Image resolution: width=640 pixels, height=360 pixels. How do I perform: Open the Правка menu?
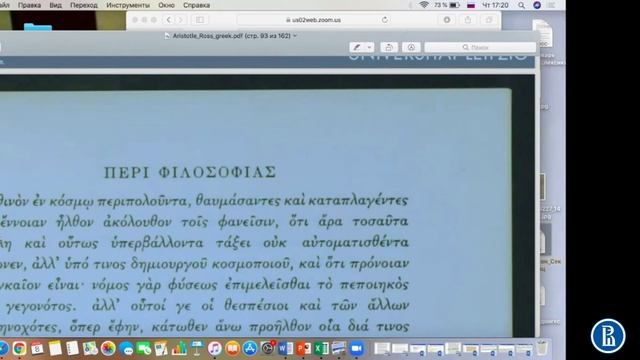click(x=29, y=5)
